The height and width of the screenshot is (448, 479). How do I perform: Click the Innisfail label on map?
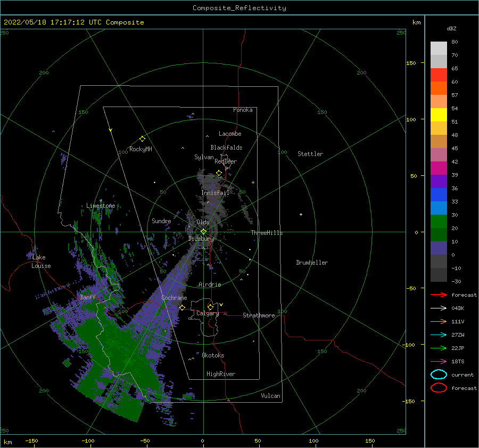tap(216, 193)
